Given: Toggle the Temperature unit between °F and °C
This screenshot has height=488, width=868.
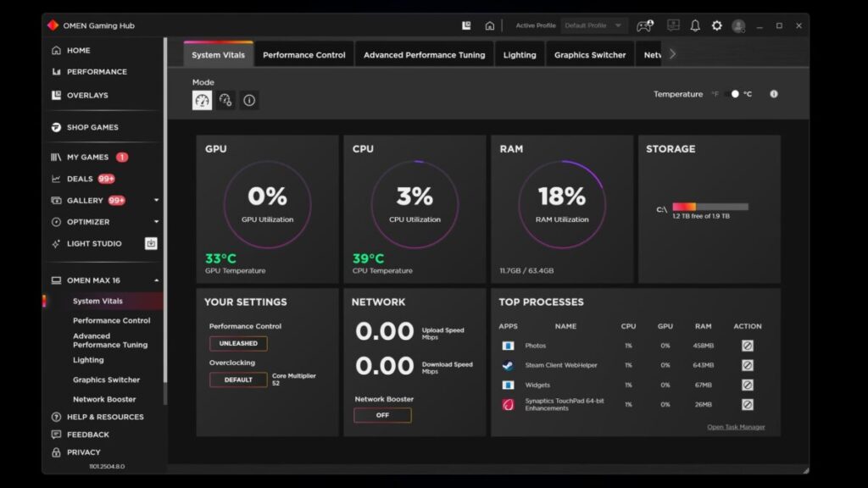Looking at the screenshot, I should tap(732, 94).
